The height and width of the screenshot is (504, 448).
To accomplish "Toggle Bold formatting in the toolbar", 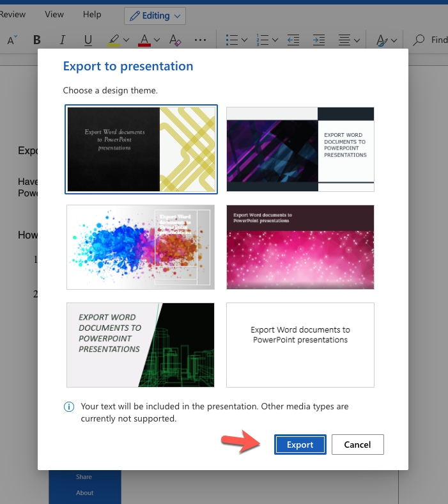I will point(37,40).
